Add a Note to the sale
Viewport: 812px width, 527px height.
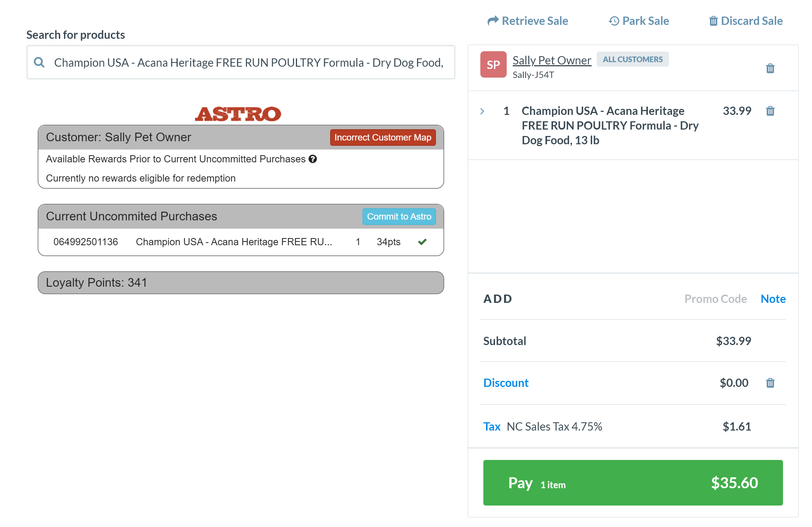[x=773, y=299]
